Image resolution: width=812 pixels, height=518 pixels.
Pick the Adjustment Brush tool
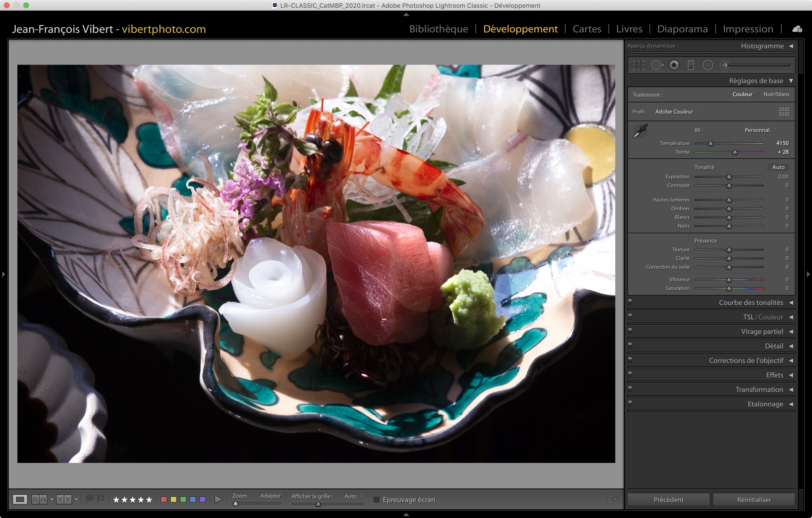pos(725,65)
